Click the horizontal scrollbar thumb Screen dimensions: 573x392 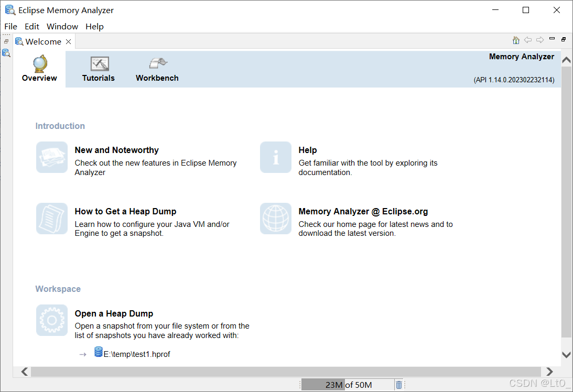click(286, 372)
